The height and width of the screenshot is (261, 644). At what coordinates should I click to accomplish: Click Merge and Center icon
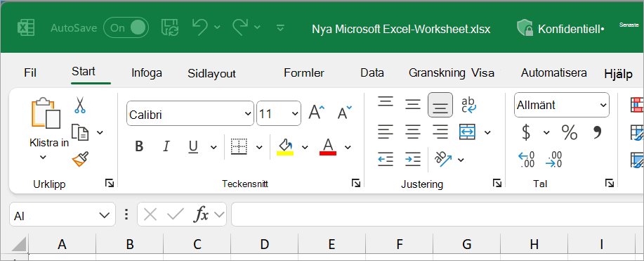pos(468,132)
